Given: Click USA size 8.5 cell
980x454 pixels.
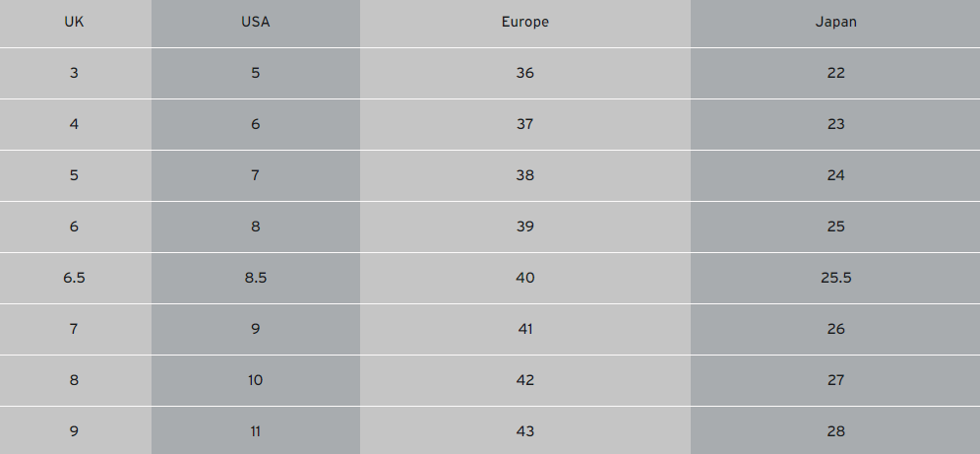Looking at the screenshot, I should coord(255,278).
